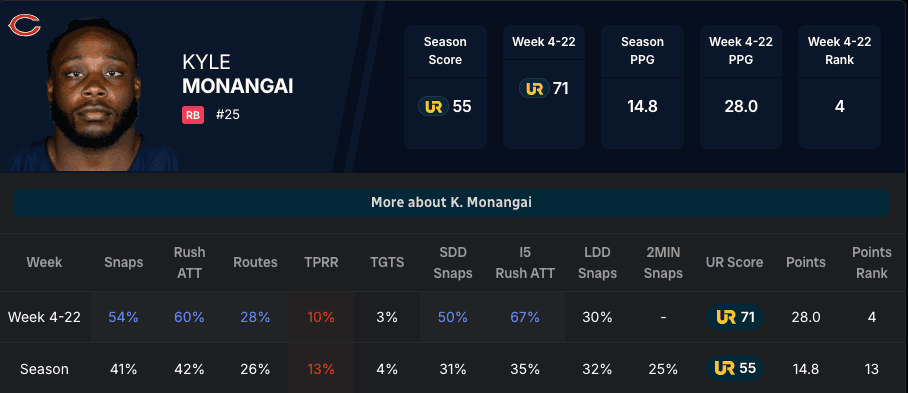The image size is (908, 393).
Task: Select the Season table row label
Action: [45, 369]
